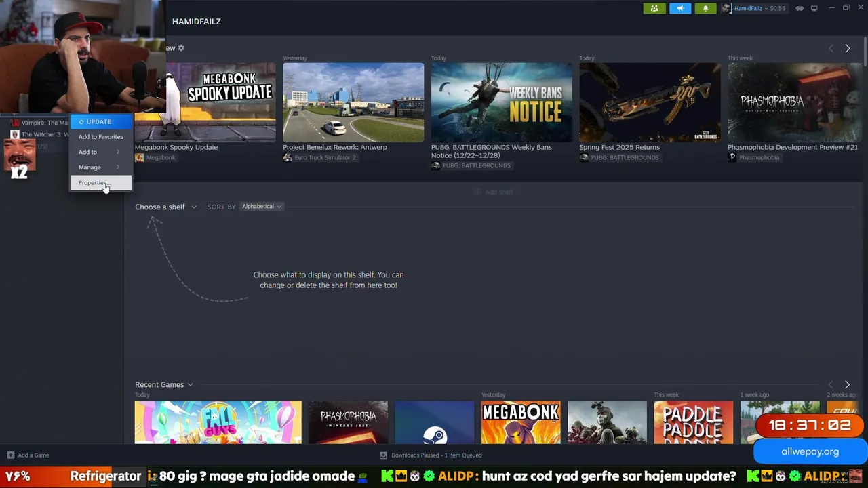Open the Steam logo recent game tile
This screenshot has height=488, width=868.
[435, 422]
